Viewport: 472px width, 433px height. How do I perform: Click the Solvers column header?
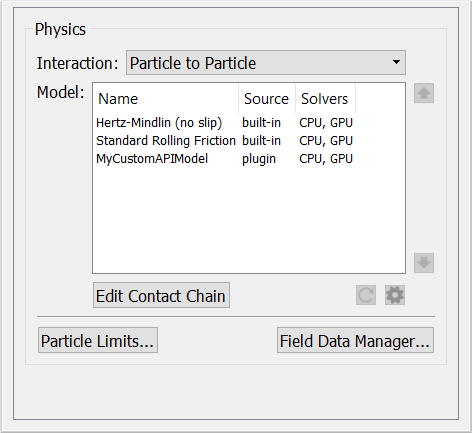pos(325,99)
